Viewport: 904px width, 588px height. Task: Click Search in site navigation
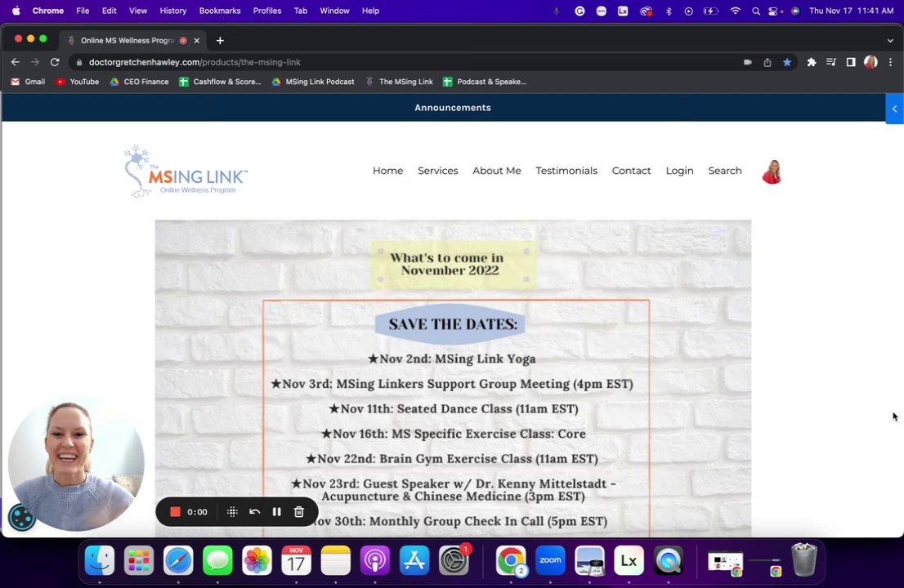[x=725, y=171]
